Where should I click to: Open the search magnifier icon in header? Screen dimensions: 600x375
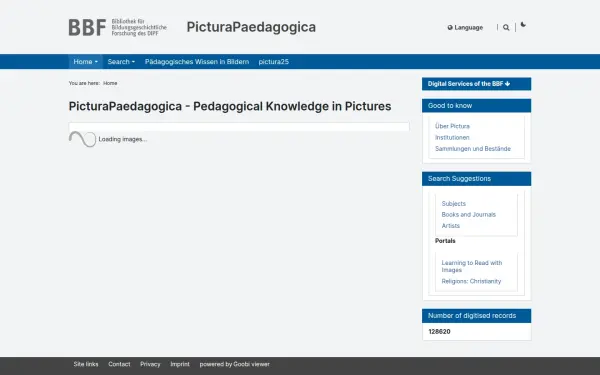coord(506,28)
